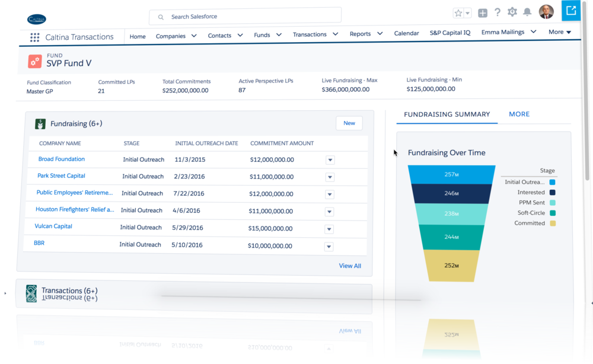Open the favorites list dropdown arrow

[x=468, y=13]
